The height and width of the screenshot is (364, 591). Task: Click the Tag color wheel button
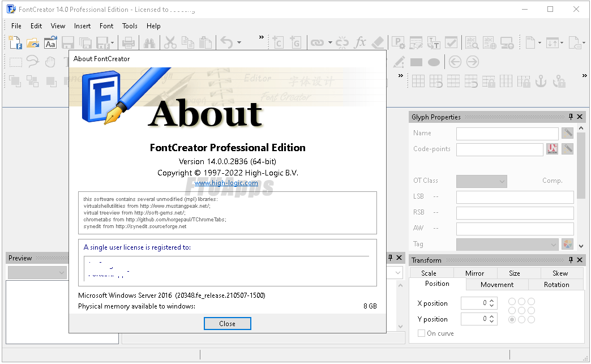567,245
